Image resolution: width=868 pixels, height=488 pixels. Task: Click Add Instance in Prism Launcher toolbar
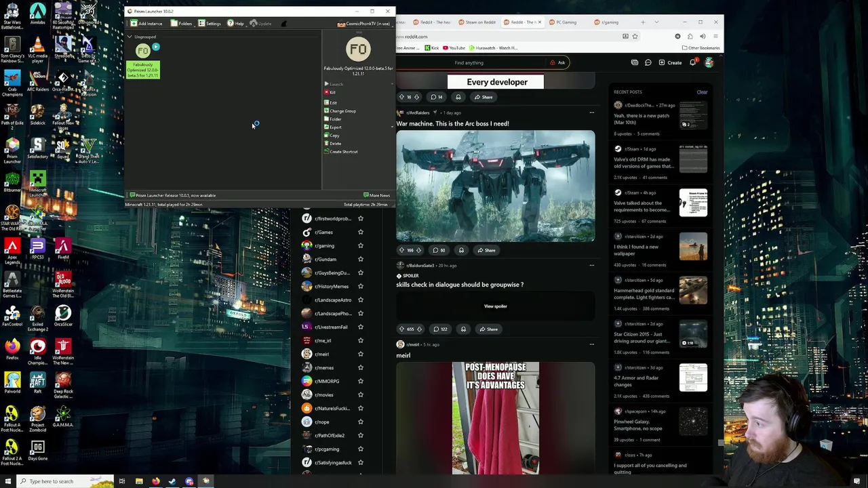point(146,24)
